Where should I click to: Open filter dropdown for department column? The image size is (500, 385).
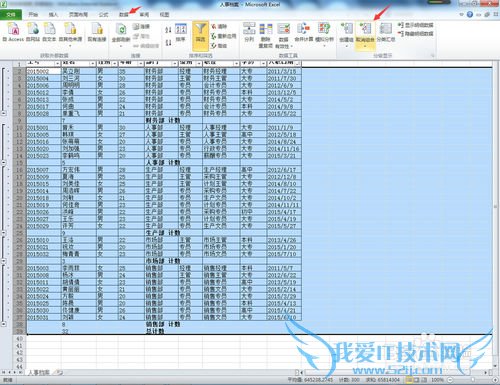point(174,63)
